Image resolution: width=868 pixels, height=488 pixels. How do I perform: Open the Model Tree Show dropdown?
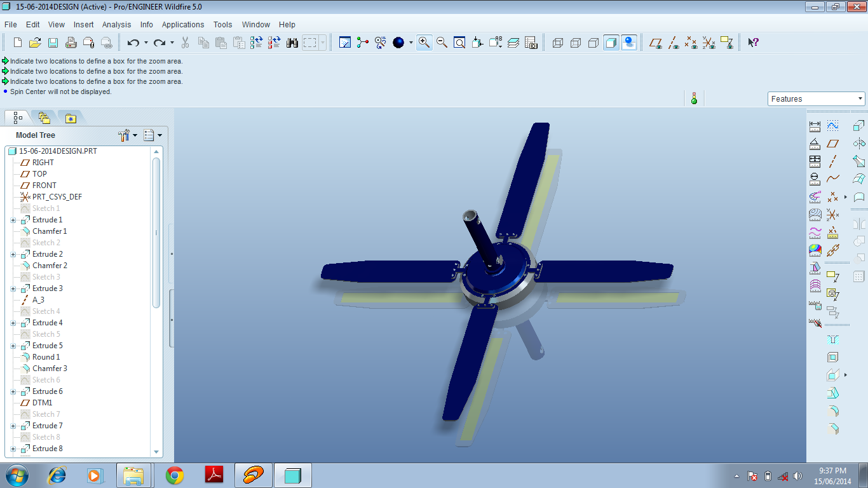tap(153, 135)
